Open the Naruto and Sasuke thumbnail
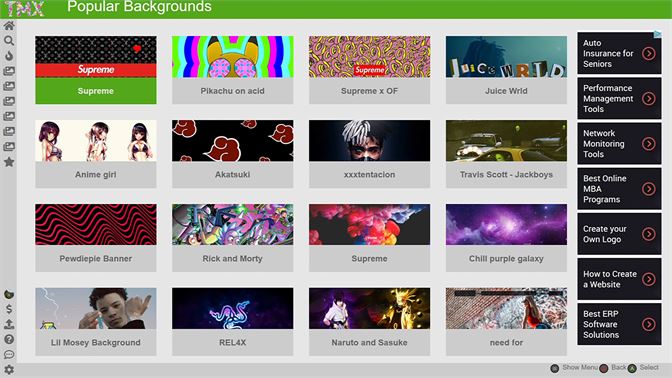 369,309
